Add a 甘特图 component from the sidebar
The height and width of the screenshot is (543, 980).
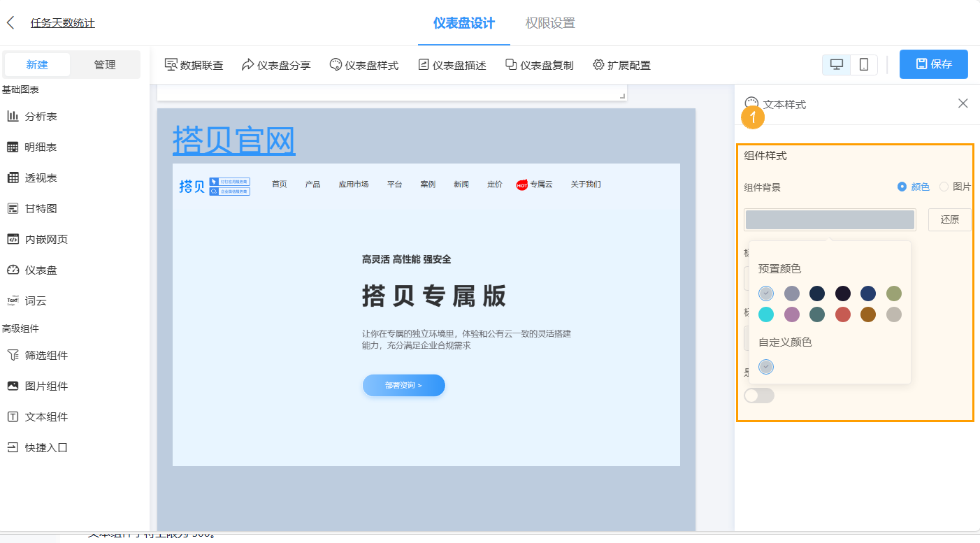42,208
